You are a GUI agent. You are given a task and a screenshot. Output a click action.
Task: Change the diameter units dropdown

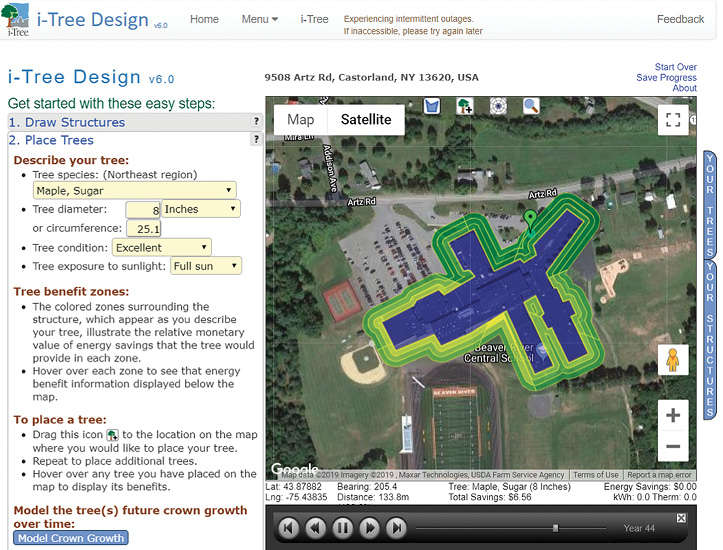[x=200, y=209]
